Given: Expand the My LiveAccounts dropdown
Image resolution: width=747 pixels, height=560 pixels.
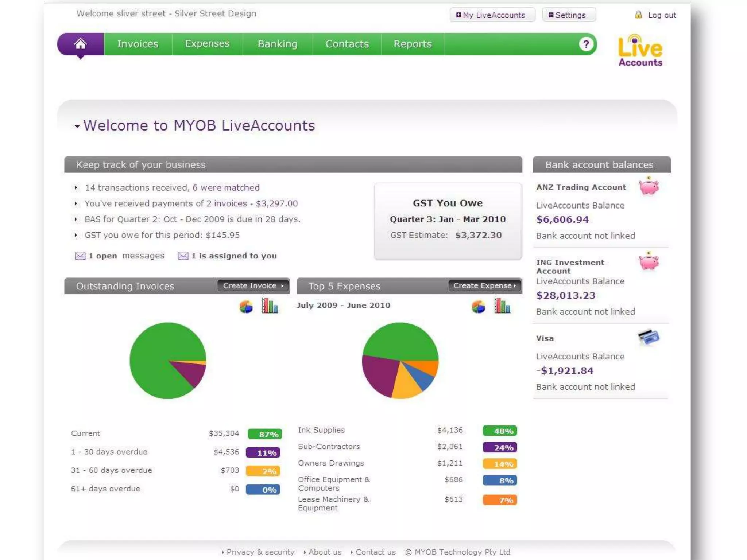Looking at the screenshot, I should [492, 15].
